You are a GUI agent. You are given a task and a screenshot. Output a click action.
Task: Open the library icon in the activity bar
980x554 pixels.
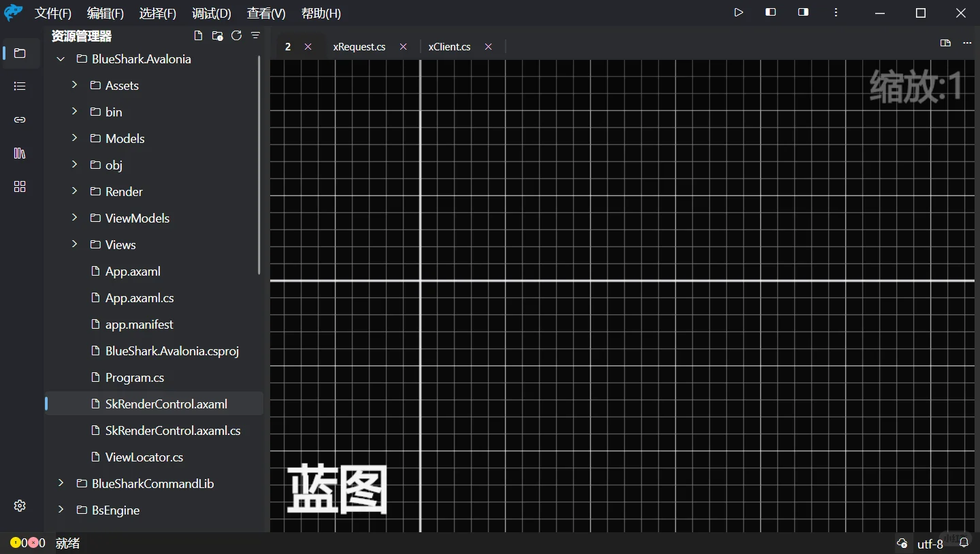coord(19,153)
